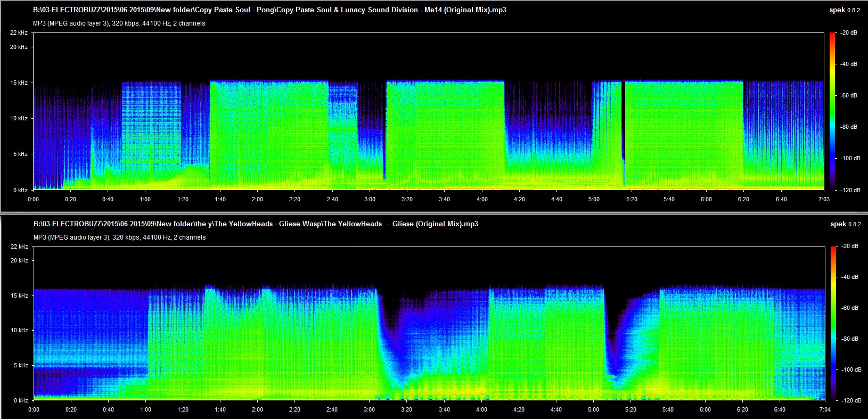Click the 7:04 end time label of bottom track

(x=824, y=410)
